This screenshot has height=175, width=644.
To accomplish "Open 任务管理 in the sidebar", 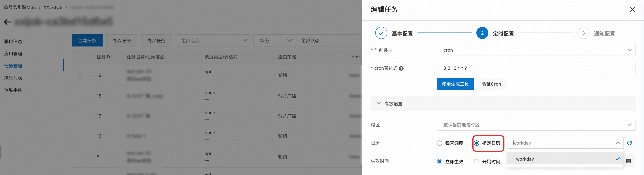I will pyautogui.click(x=13, y=66).
